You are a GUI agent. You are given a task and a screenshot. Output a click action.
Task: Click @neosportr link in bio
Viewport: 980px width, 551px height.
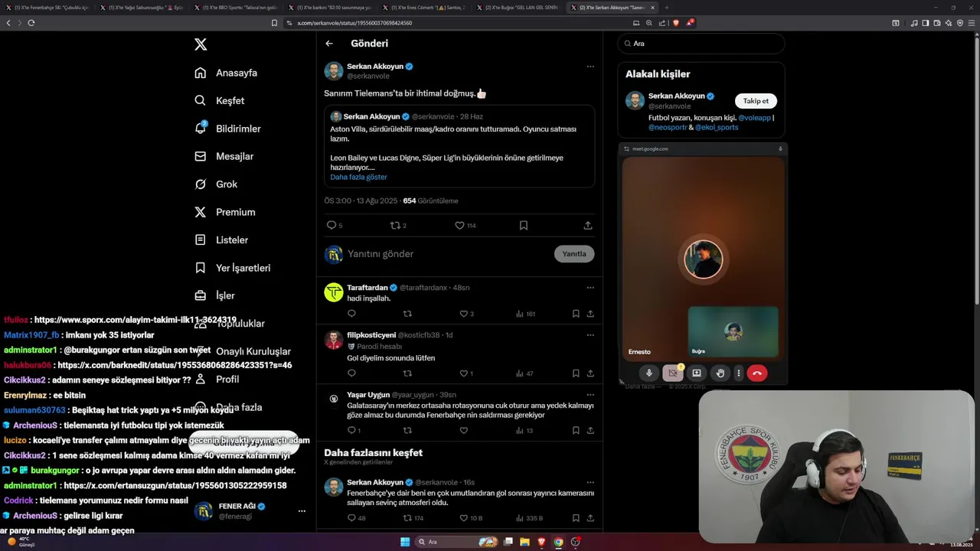tap(668, 128)
